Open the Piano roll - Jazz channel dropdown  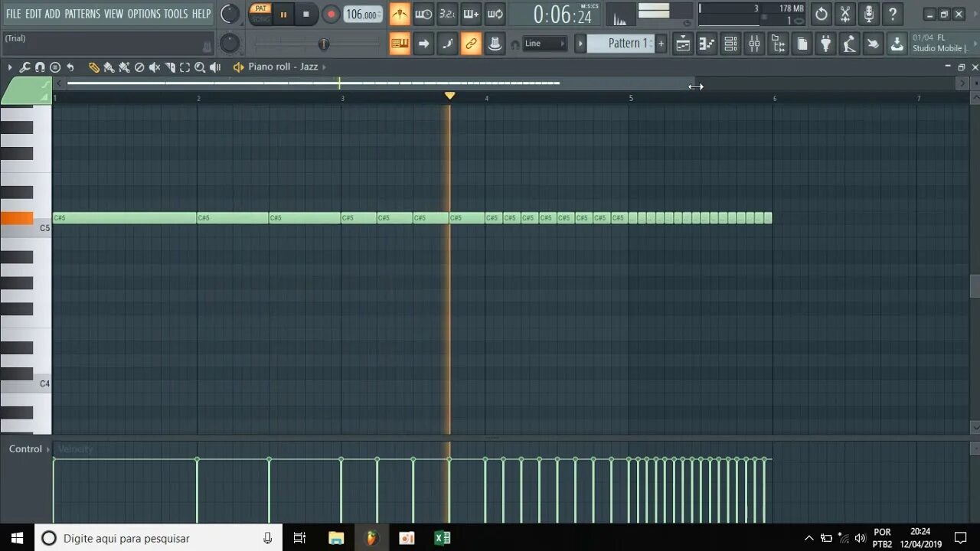(x=283, y=67)
